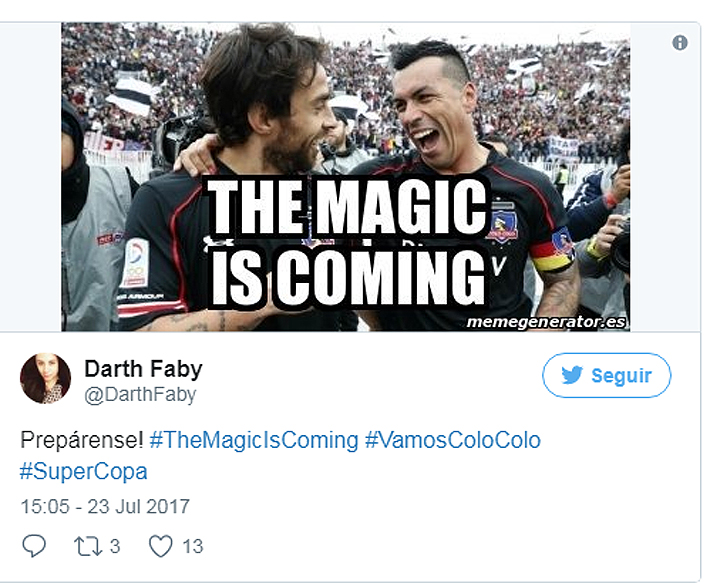Image resolution: width=710 pixels, height=583 pixels.
Task: Click the Twitter bird icon in Seguir
Action: (x=572, y=375)
